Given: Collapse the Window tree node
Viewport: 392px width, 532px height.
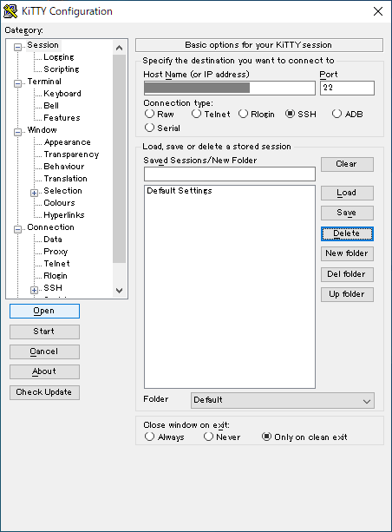Looking at the screenshot, I should (x=17, y=132).
